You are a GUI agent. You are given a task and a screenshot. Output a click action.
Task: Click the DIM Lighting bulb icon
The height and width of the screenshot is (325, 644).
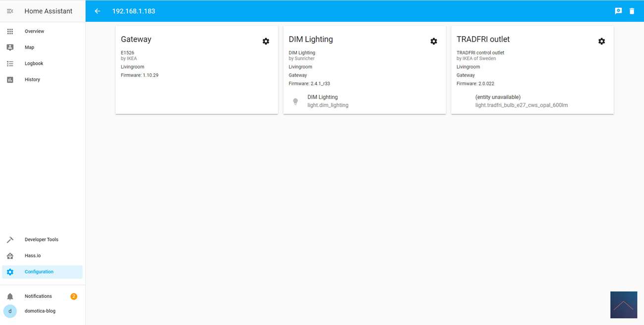[x=296, y=101]
